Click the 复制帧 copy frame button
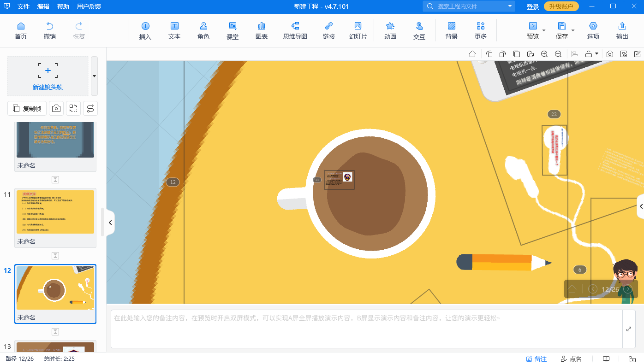Screen dimensions: 644x364 click(27, 108)
